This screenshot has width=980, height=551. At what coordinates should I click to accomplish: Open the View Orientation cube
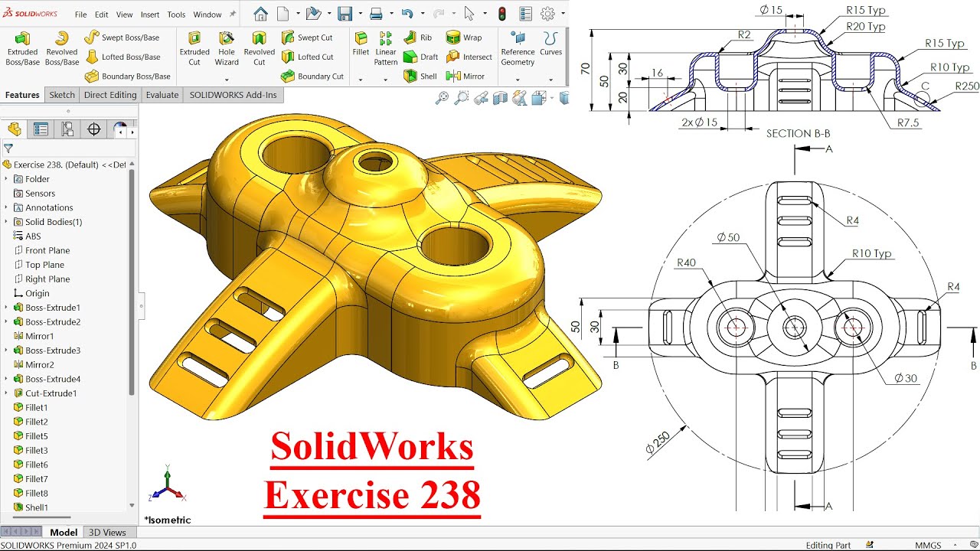(x=538, y=98)
